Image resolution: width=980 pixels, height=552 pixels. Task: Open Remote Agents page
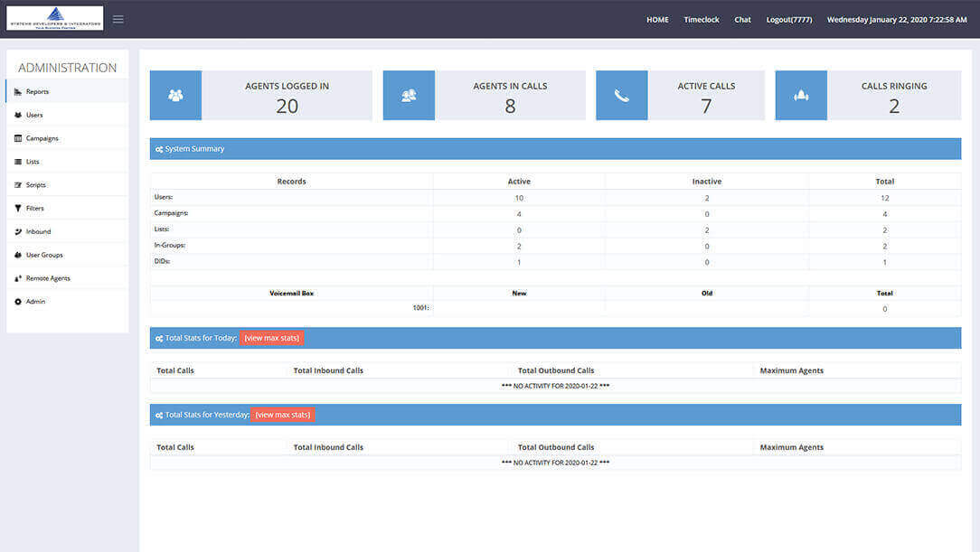pyautogui.click(x=48, y=278)
